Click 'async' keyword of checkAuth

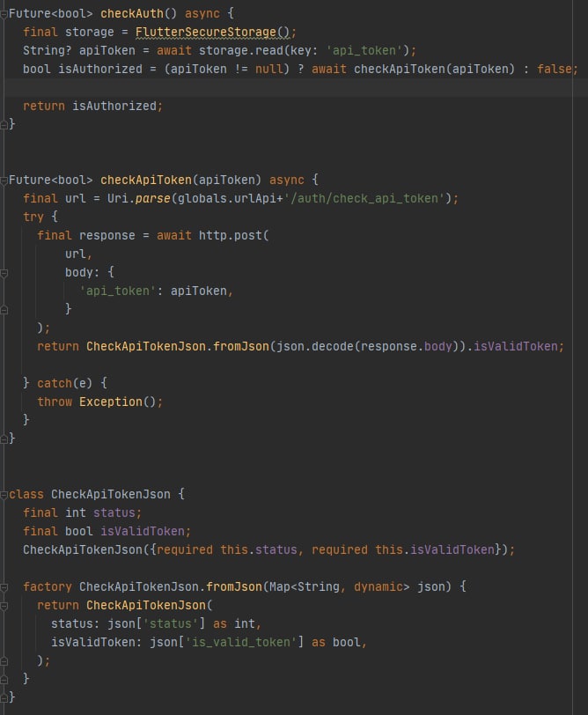tap(202, 14)
